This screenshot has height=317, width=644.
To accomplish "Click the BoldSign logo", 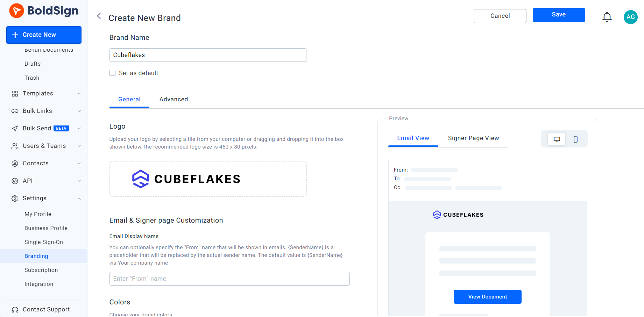I will click(x=44, y=11).
